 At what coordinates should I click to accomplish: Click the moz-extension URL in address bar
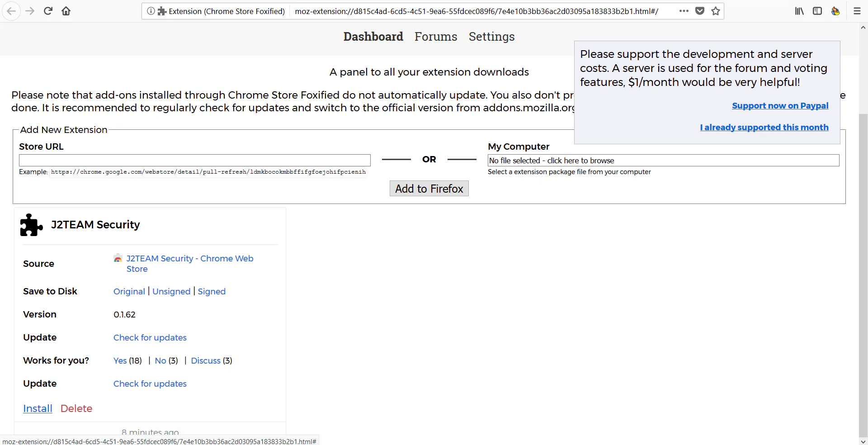click(476, 11)
